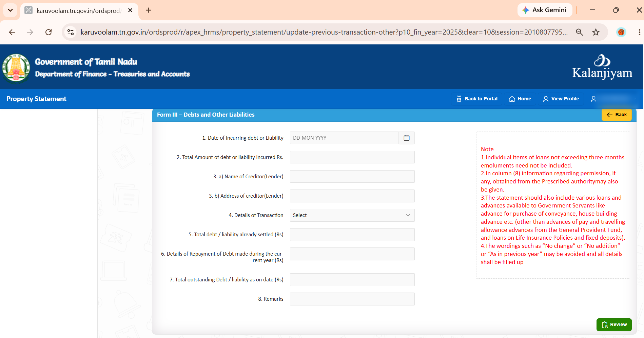Open Chrome three-dot menu
Image resolution: width=644 pixels, height=338 pixels.
[x=639, y=32]
